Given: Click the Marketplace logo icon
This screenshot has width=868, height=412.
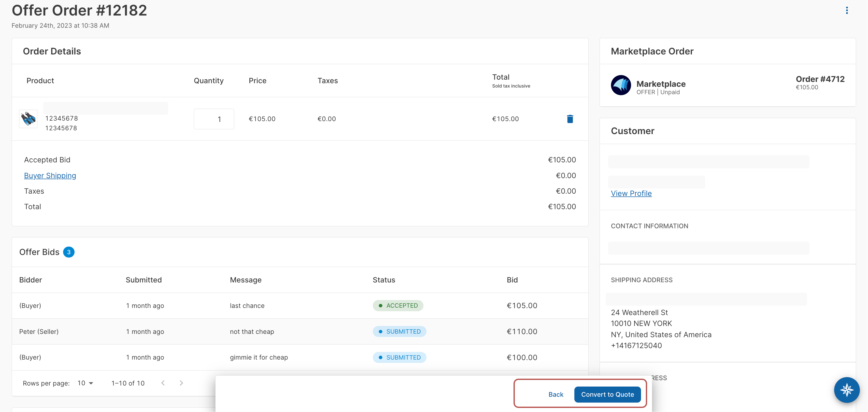Looking at the screenshot, I should pyautogui.click(x=621, y=85).
